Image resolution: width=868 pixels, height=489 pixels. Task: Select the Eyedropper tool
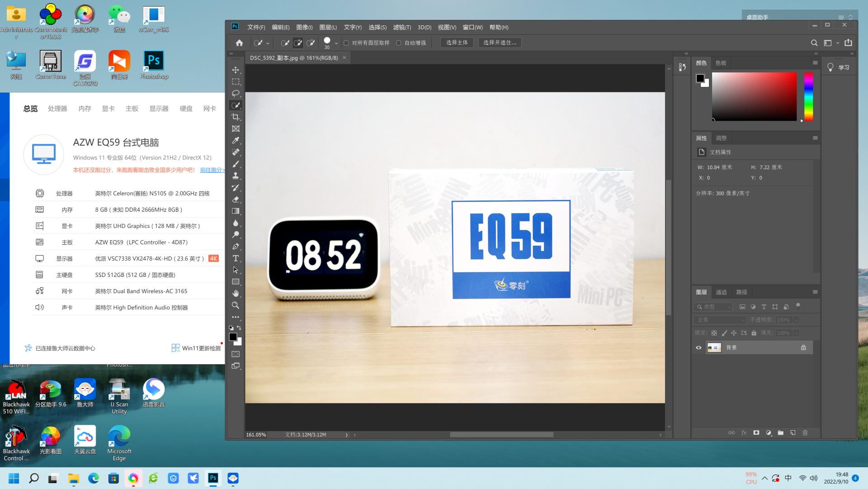pyautogui.click(x=236, y=141)
